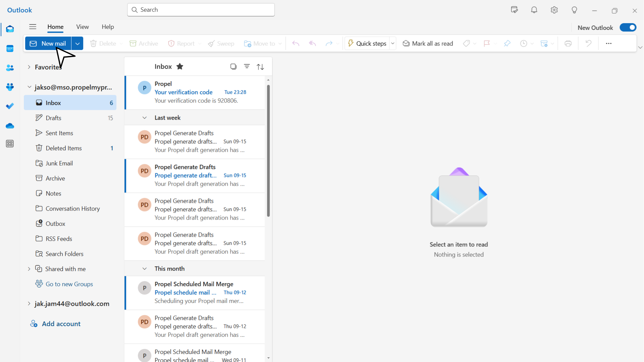Select the Archive folder in folder pane
Viewport: 644px width, 362px height.
[x=70, y=178]
